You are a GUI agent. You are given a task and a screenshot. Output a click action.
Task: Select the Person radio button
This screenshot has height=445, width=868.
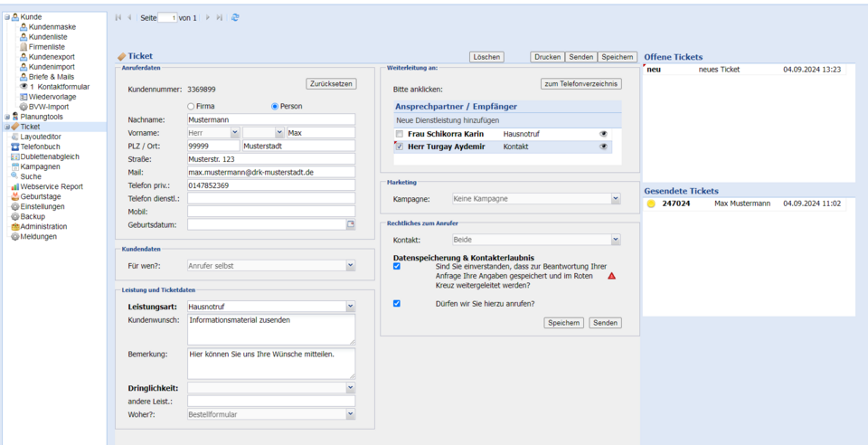coord(275,106)
